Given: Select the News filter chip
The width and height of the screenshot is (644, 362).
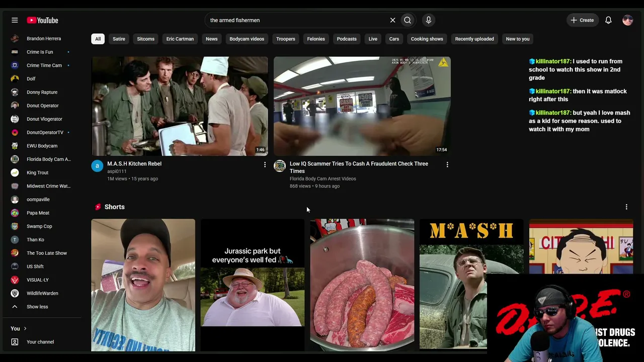Looking at the screenshot, I should point(212,39).
